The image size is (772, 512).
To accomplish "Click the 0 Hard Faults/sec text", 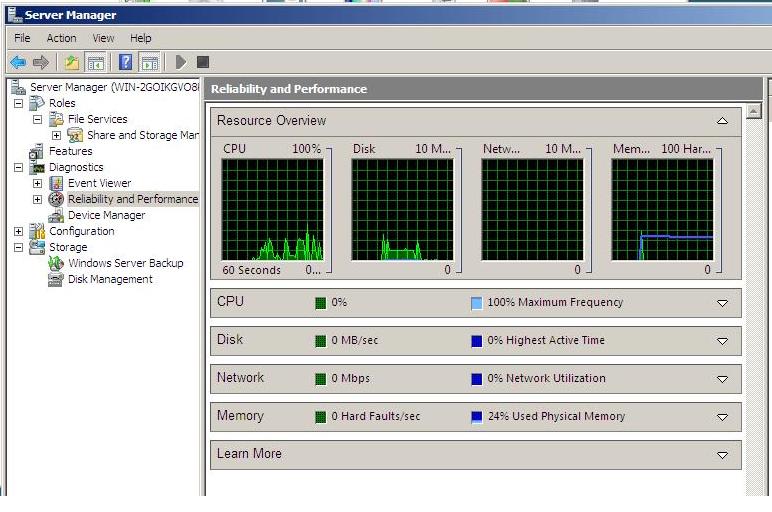I will coord(376,416).
